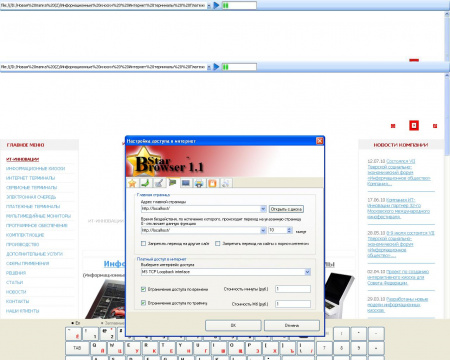Expand the idle-timeout redirect address dropdown
Screen dimensions: 450x360
tap(263, 230)
